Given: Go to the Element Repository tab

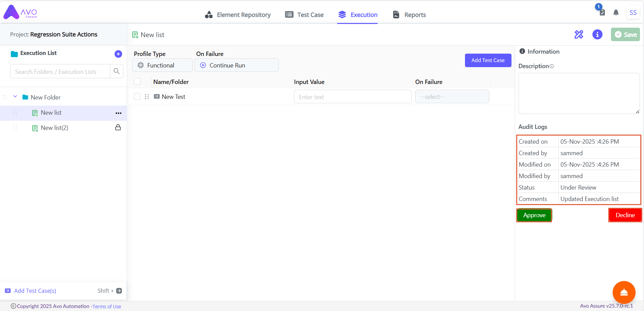Looking at the screenshot, I should pyautogui.click(x=238, y=15).
